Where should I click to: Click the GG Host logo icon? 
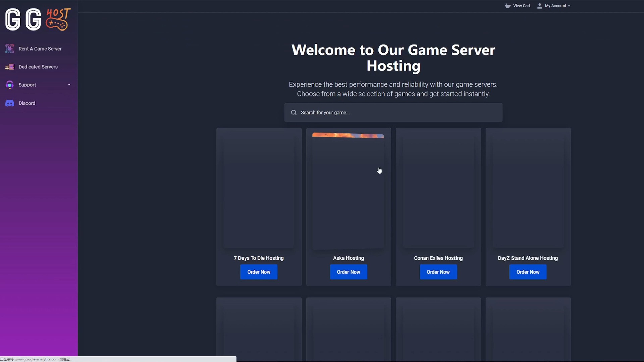tap(38, 19)
